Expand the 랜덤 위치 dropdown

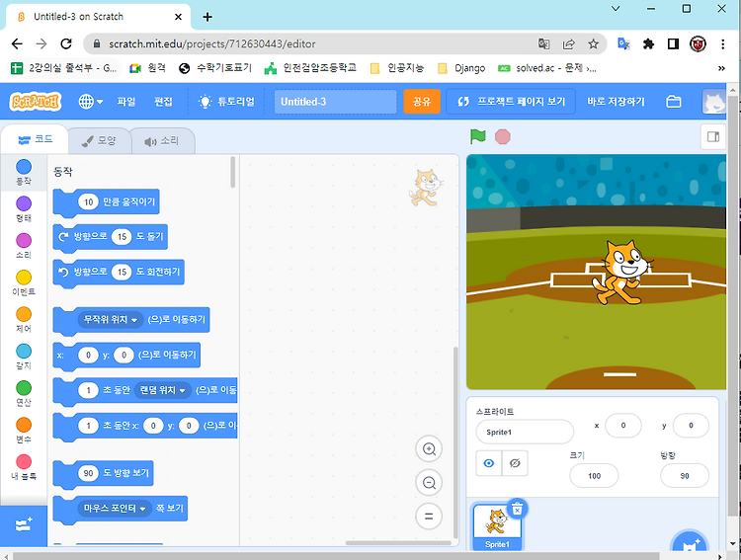(163, 390)
